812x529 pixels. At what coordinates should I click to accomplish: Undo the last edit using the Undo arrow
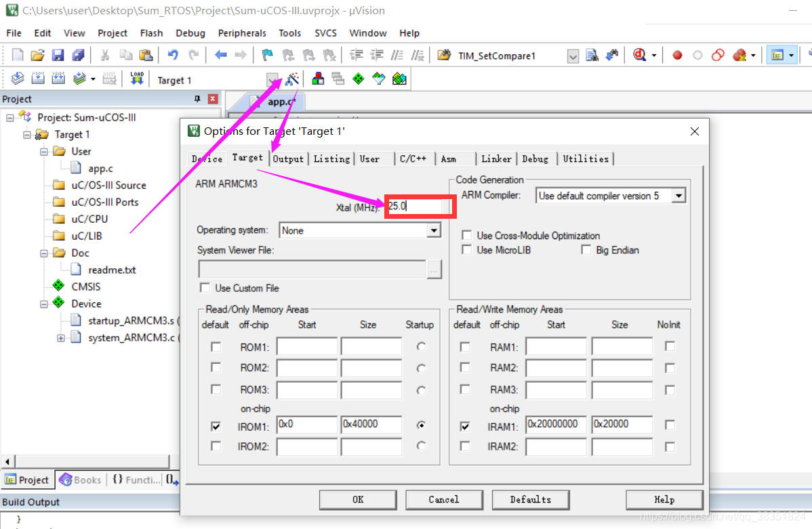point(173,55)
